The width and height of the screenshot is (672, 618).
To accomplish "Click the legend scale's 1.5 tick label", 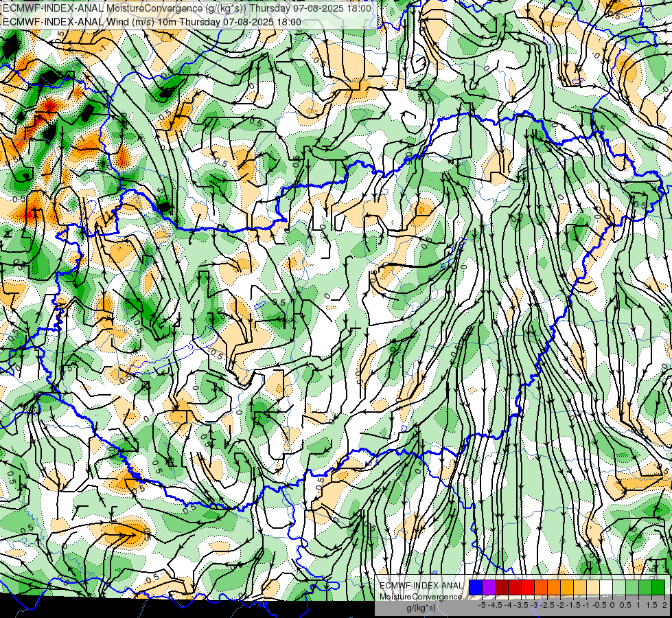I will [x=651, y=605].
